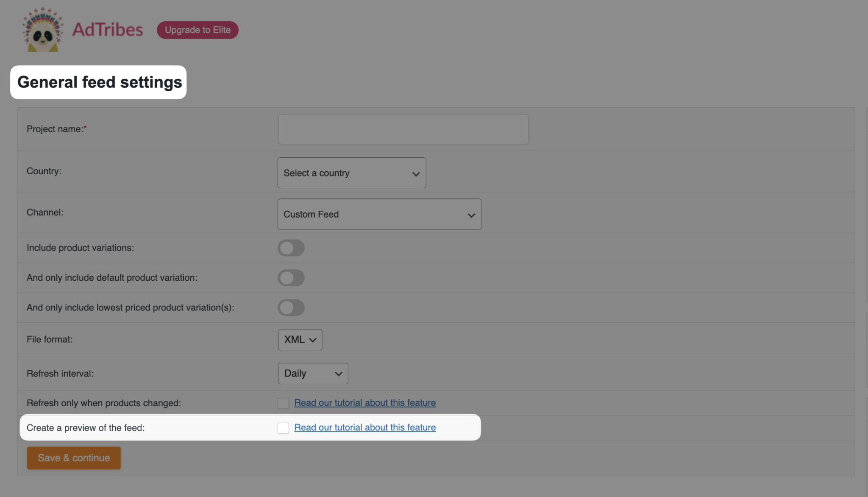The width and height of the screenshot is (868, 497).
Task: Click Save & continue
Action: pyautogui.click(x=73, y=458)
